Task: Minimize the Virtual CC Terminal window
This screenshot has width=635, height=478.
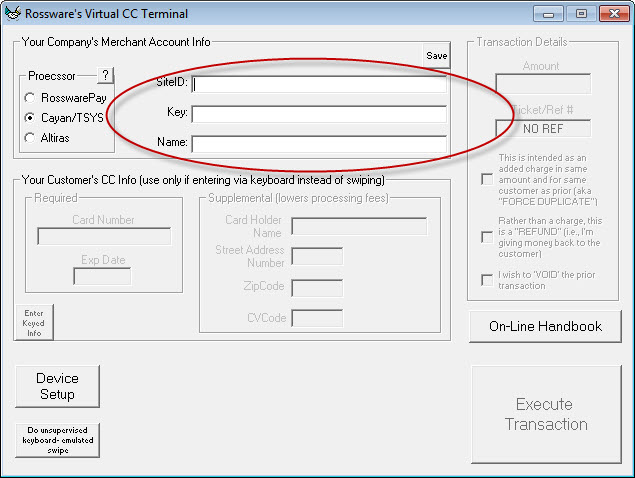Action: point(548,14)
